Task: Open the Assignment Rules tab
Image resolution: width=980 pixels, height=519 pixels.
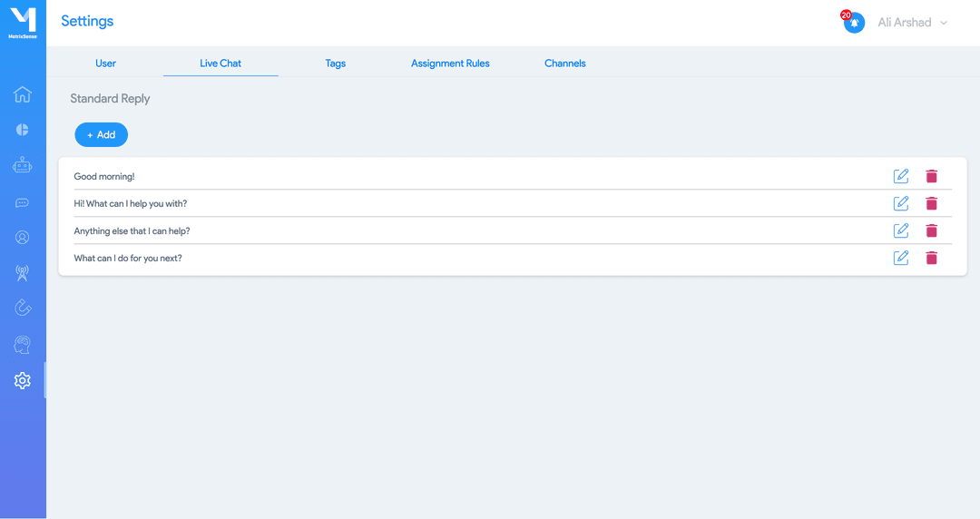Action: [450, 64]
